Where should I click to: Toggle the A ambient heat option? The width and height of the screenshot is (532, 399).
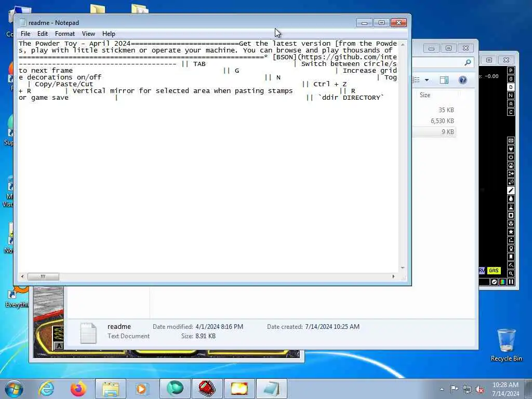pos(511,104)
